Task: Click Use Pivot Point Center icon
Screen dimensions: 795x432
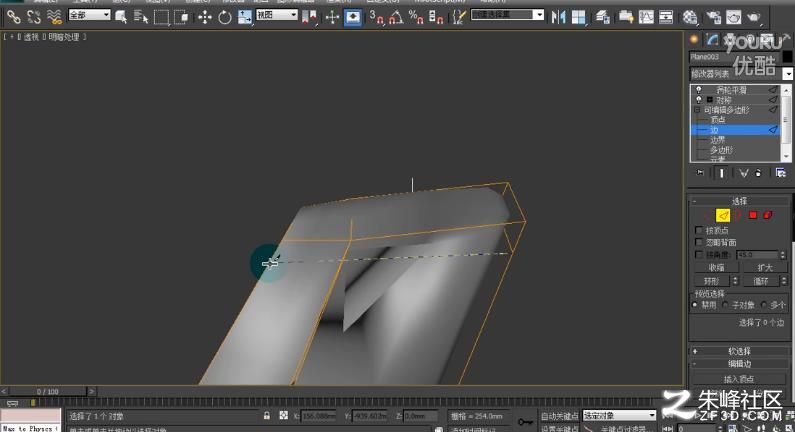Action: [308, 17]
